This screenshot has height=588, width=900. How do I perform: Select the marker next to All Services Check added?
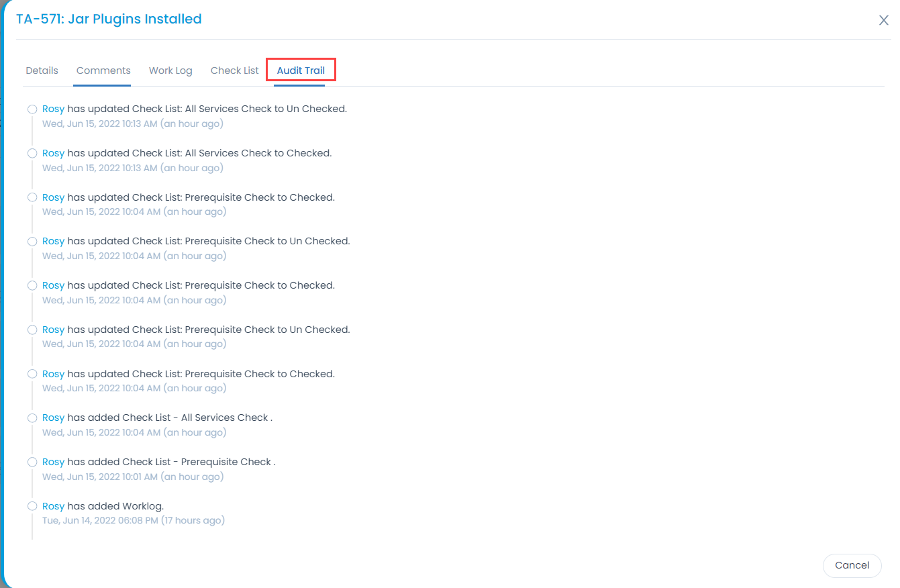coord(32,417)
